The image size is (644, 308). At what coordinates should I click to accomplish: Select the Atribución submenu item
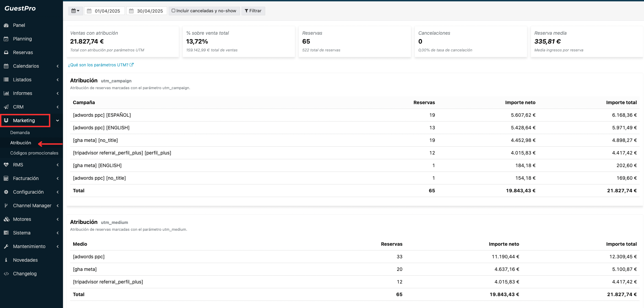click(21, 143)
